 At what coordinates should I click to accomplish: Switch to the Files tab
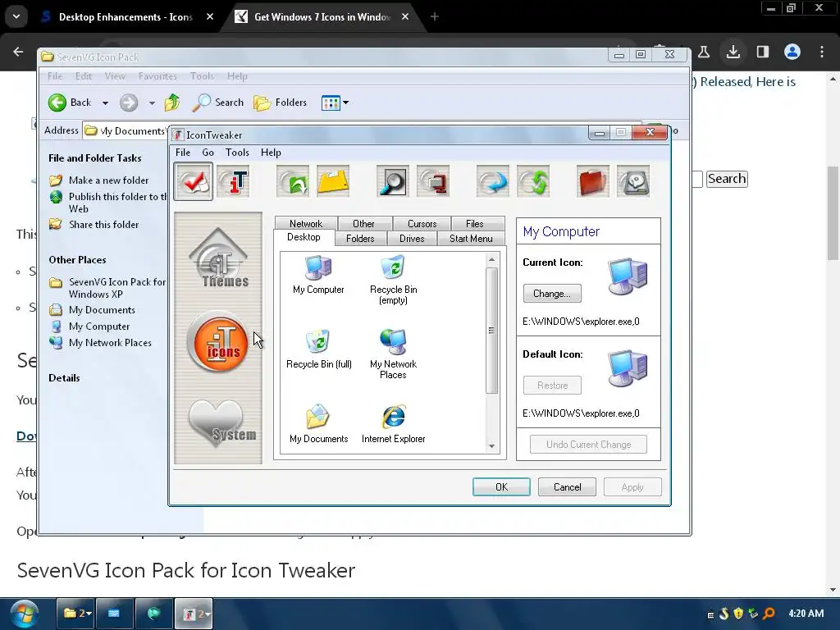coord(475,223)
